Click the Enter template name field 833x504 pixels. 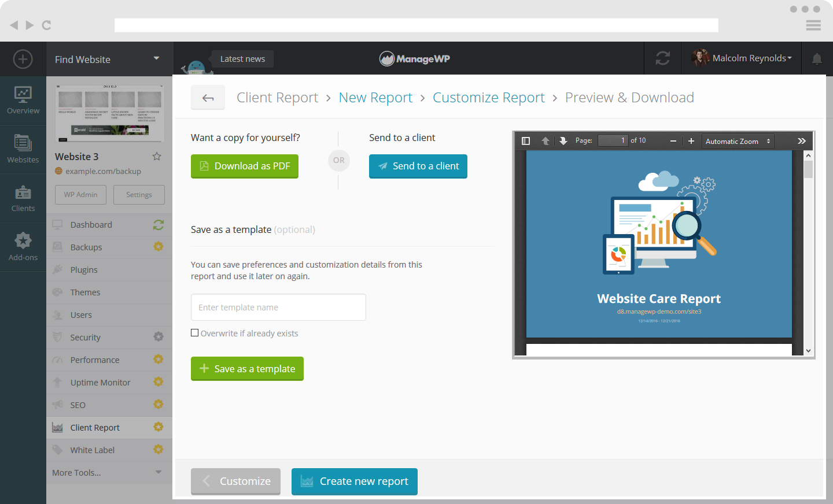(278, 307)
